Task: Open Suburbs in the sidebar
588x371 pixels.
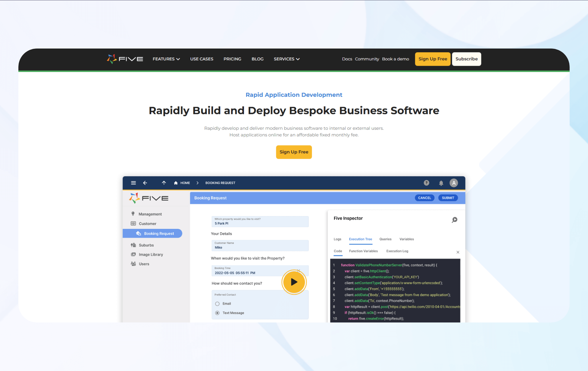Action: (x=146, y=245)
